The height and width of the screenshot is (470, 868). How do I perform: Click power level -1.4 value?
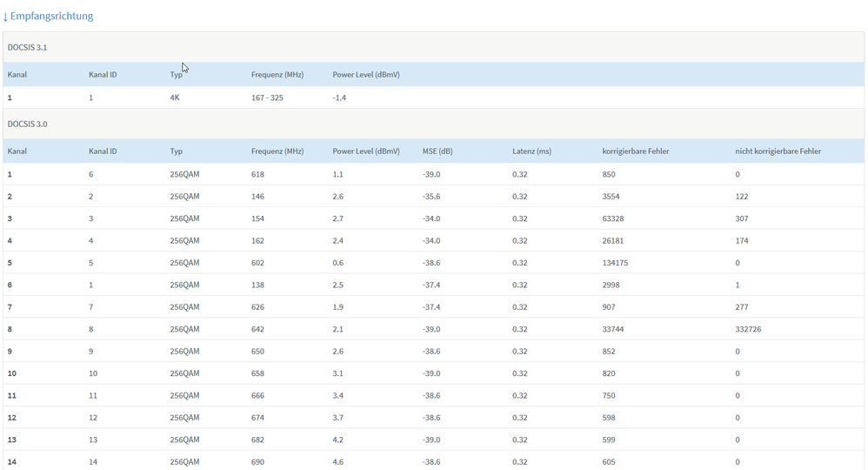(x=339, y=97)
